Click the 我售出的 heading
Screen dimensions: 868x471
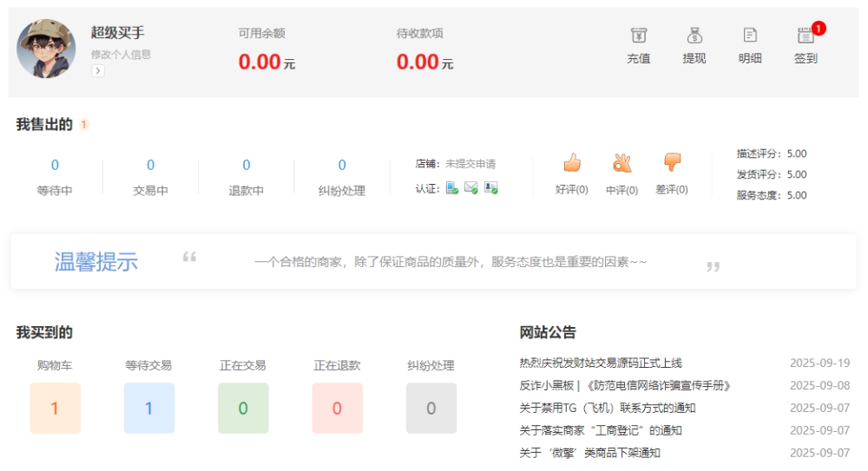pyautogui.click(x=44, y=125)
